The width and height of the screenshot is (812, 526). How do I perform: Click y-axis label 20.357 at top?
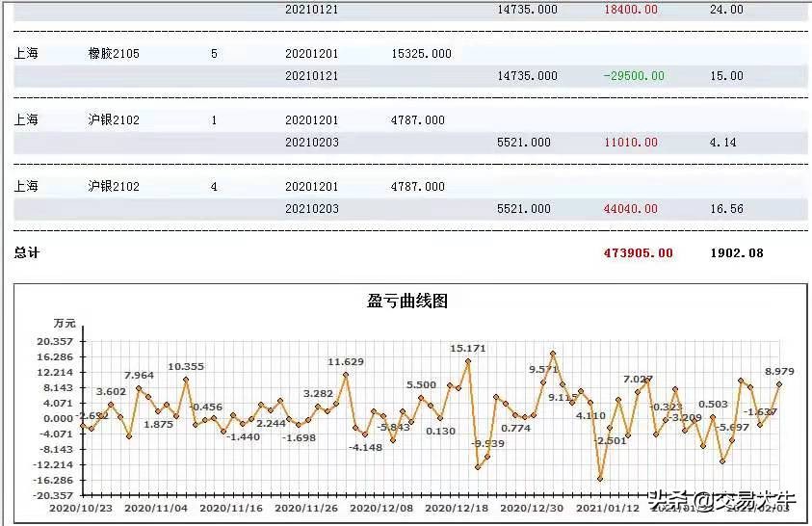[55, 342]
